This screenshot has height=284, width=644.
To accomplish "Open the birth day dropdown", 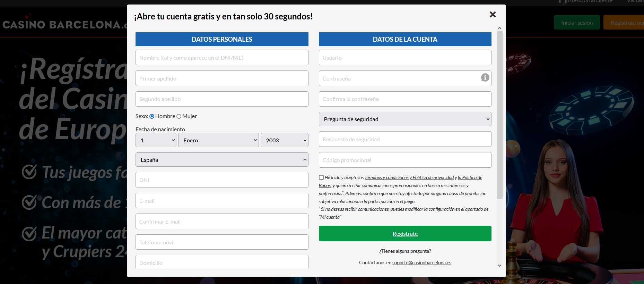I will pos(156,140).
